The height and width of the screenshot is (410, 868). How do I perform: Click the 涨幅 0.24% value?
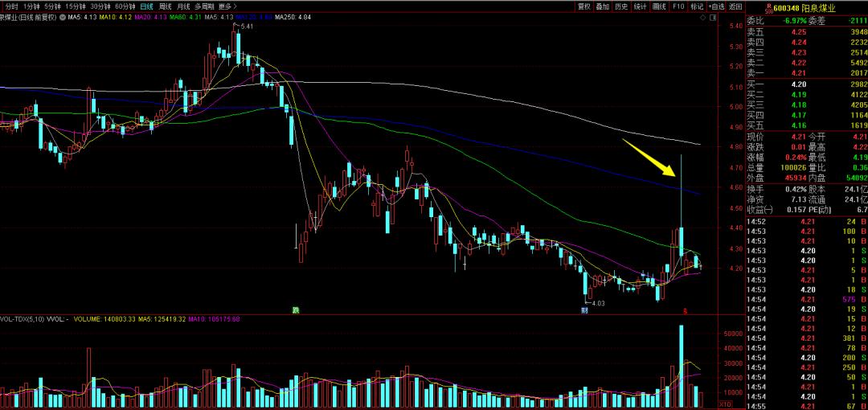795,157
